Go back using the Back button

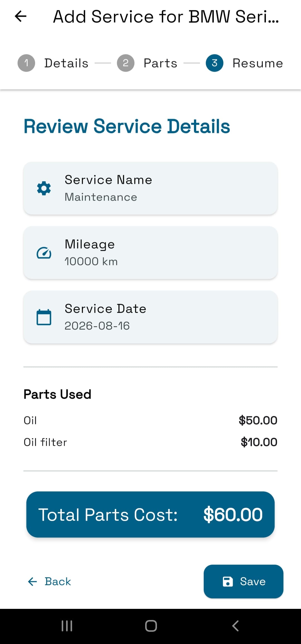(x=50, y=581)
